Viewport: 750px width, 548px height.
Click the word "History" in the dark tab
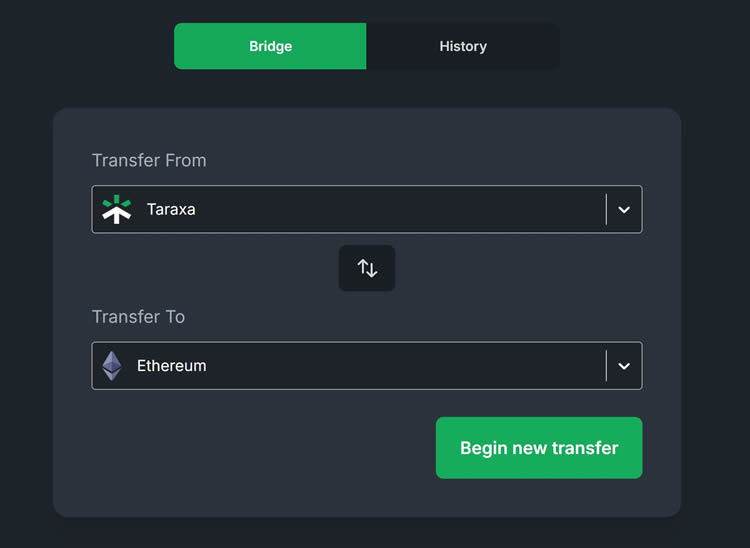(x=463, y=46)
